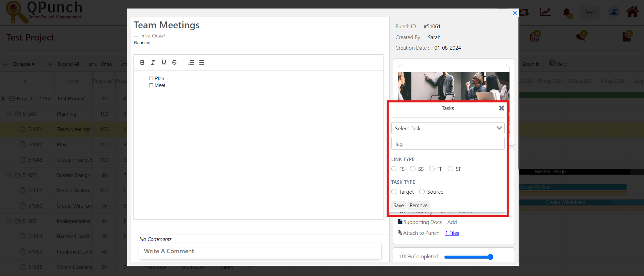This screenshot has width=644, height=276.
Task: Toggle italic formatting in the editor
Action: pos(153,62)
